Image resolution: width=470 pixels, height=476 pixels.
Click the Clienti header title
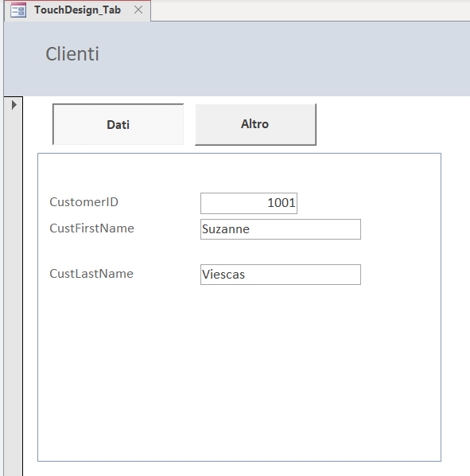coord(72,54)
